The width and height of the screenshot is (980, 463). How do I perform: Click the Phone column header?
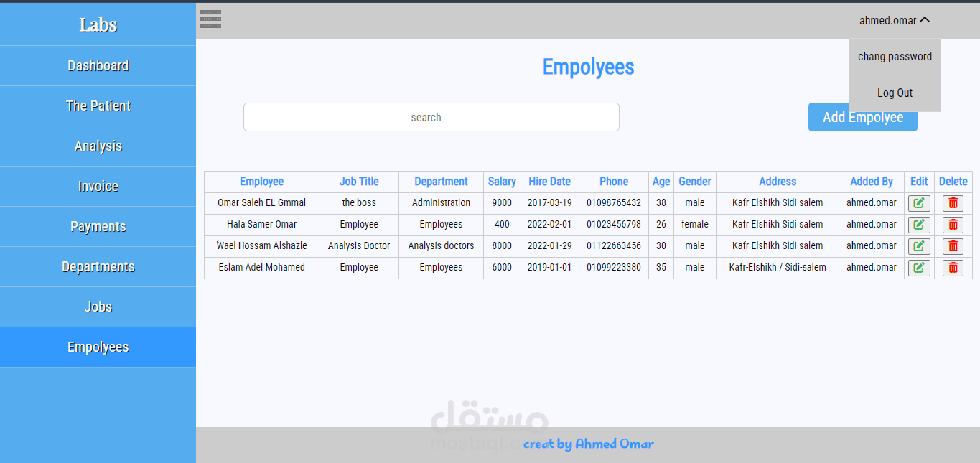614,182
